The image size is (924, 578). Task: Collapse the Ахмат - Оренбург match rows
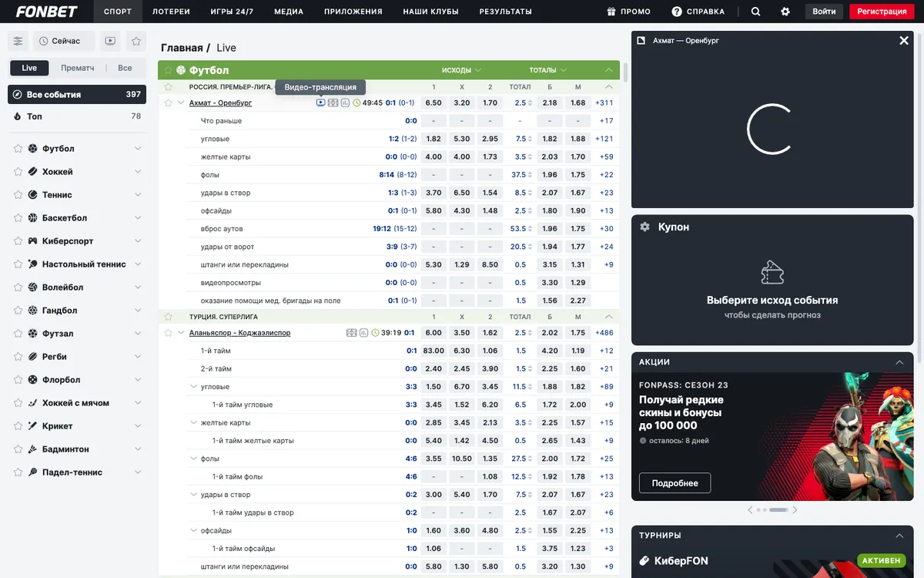click(181, 102)
